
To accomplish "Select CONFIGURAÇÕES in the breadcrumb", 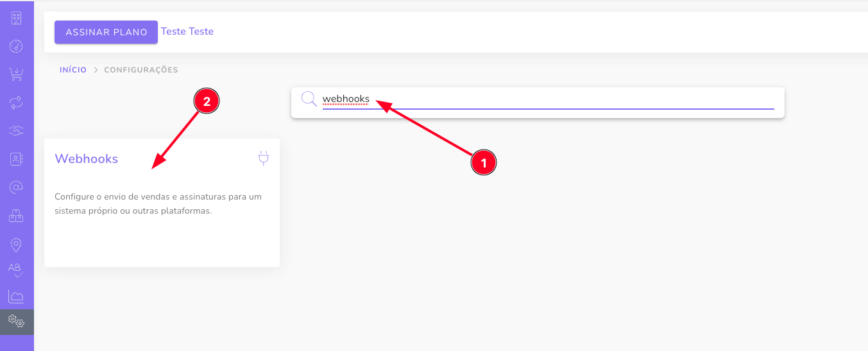I will point(140,70).
